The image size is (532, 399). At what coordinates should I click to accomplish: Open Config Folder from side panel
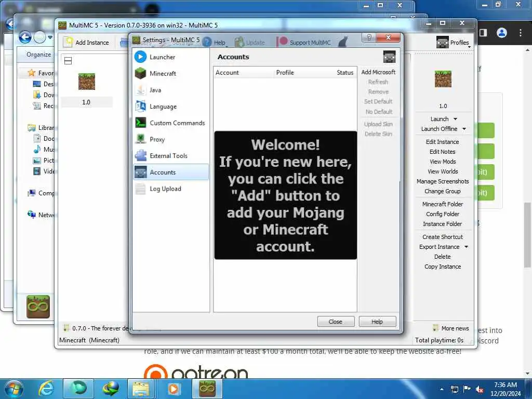point(443,214)
